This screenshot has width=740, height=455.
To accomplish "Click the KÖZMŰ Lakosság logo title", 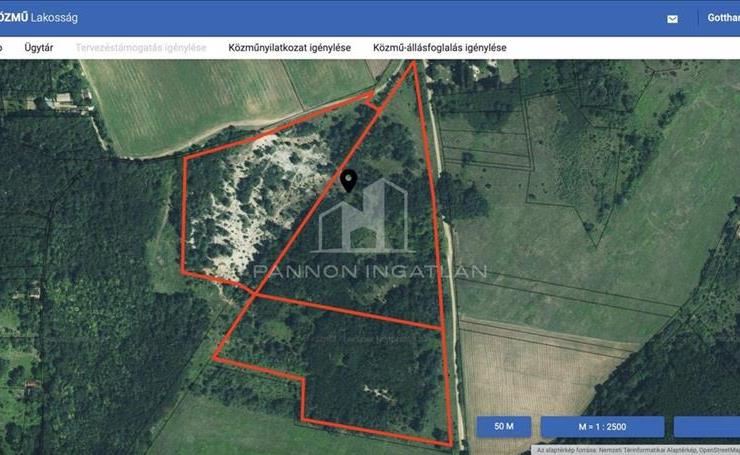I will (x=40, y=18).
